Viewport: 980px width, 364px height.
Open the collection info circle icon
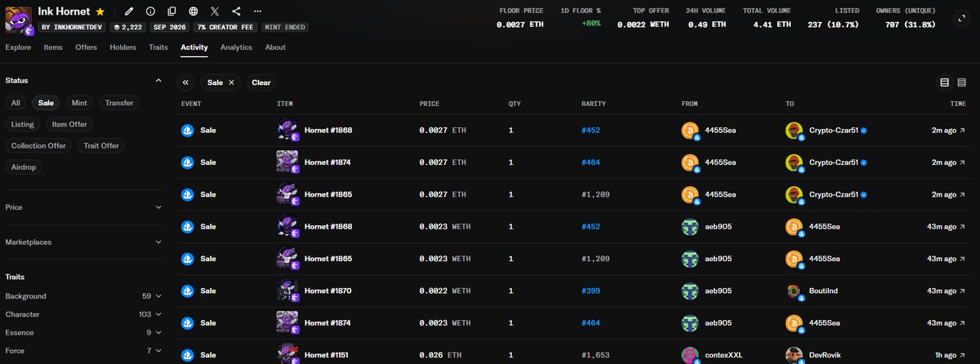click(150, 12)
